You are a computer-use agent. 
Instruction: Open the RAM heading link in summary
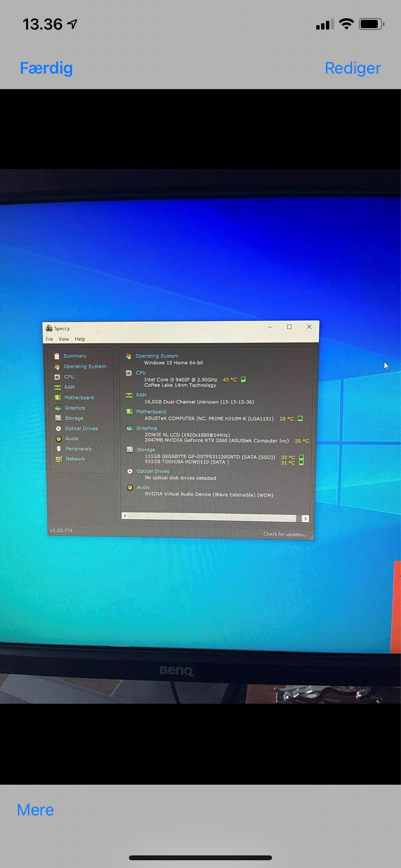click(141, 395)
